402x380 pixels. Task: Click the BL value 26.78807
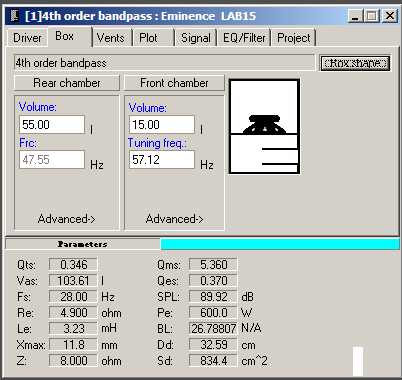[213, 329]
